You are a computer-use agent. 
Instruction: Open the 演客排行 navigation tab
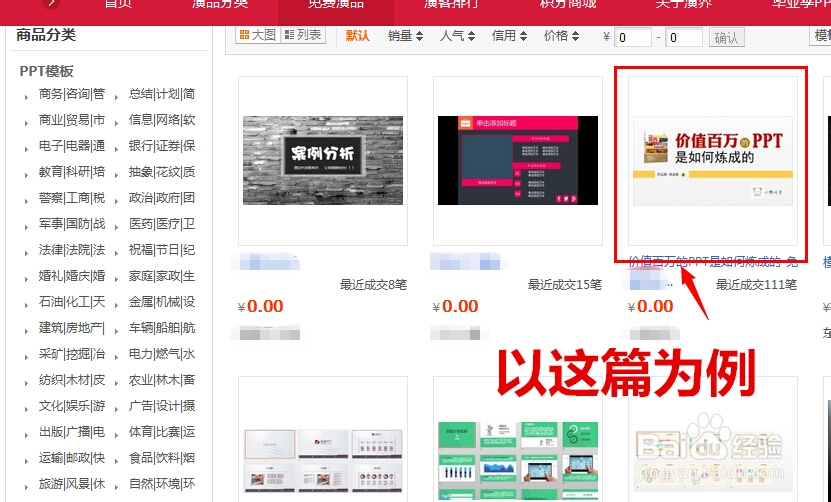click(x=452, y=4)
